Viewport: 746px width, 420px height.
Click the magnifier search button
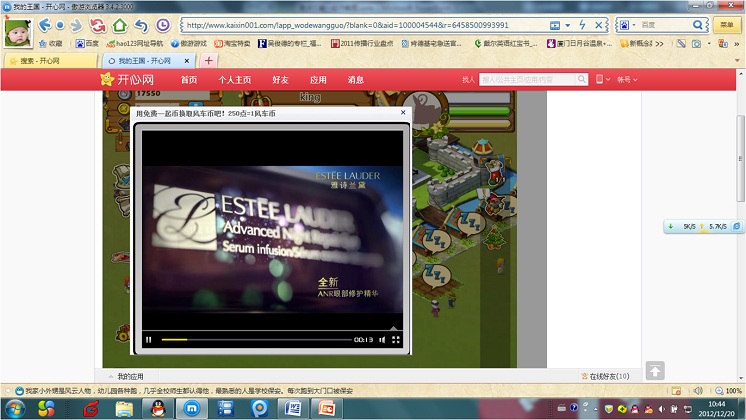[x=697, y=25]
